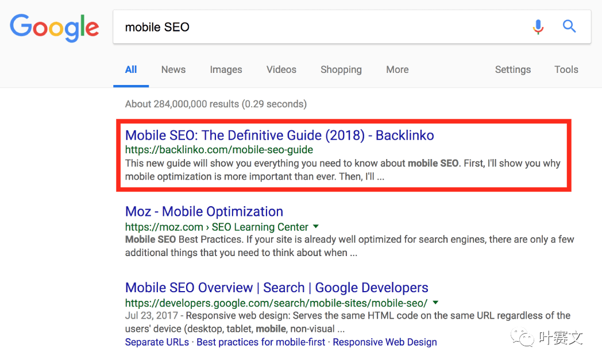Click the Google logo

click(54, 28)
